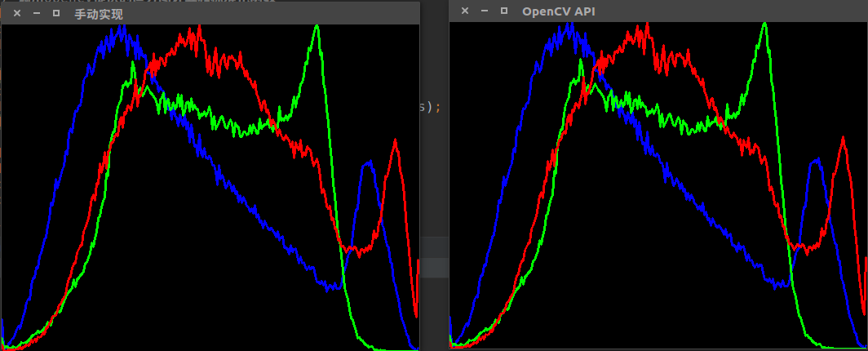Click green curve's tallest peak in OpenCV API
The image size is (868, 351).
[764, 24]
